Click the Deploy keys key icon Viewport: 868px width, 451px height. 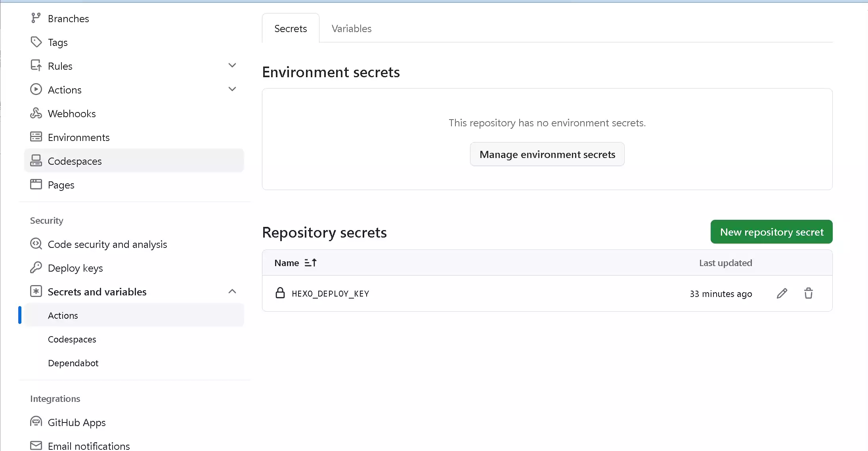[x=36, y=268]
